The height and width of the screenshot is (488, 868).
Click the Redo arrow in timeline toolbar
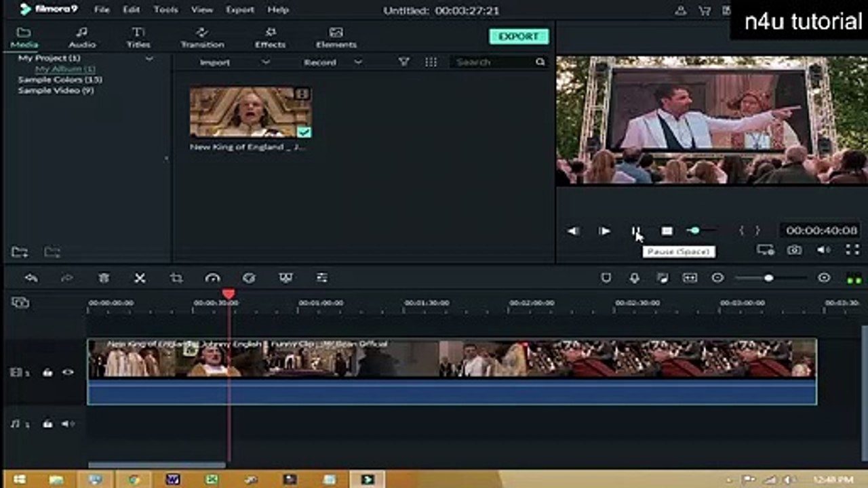pos(67,278)
